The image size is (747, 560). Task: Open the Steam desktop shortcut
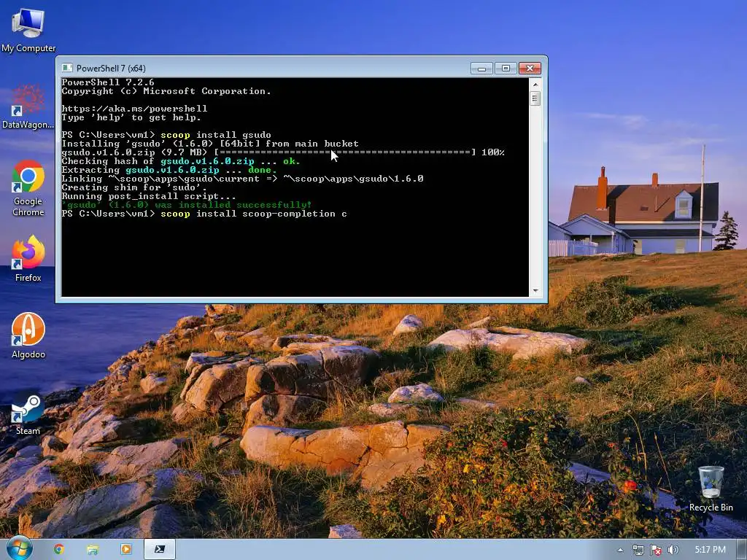coord(28,413)
